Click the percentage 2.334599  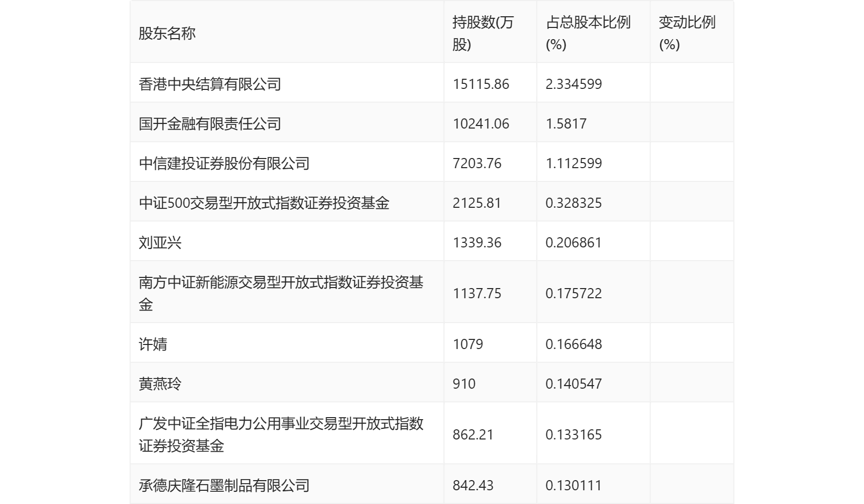pyautogui.click(x=574, y=84)
